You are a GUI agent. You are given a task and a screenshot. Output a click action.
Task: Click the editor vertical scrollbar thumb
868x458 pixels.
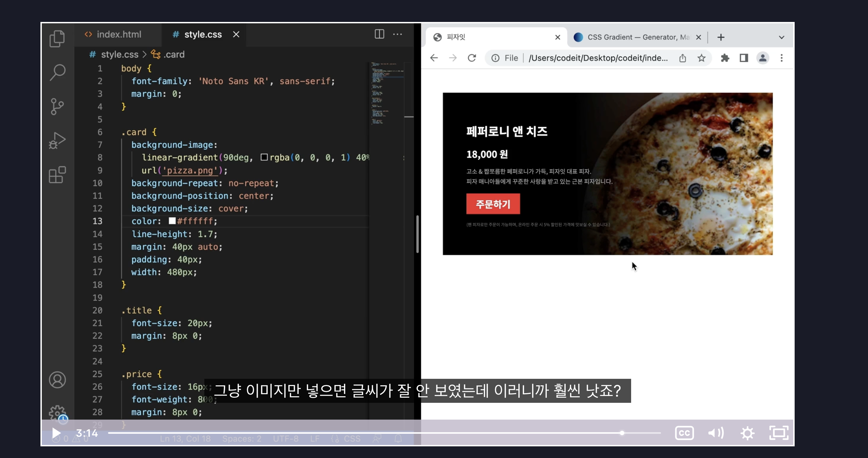point(418,234)
